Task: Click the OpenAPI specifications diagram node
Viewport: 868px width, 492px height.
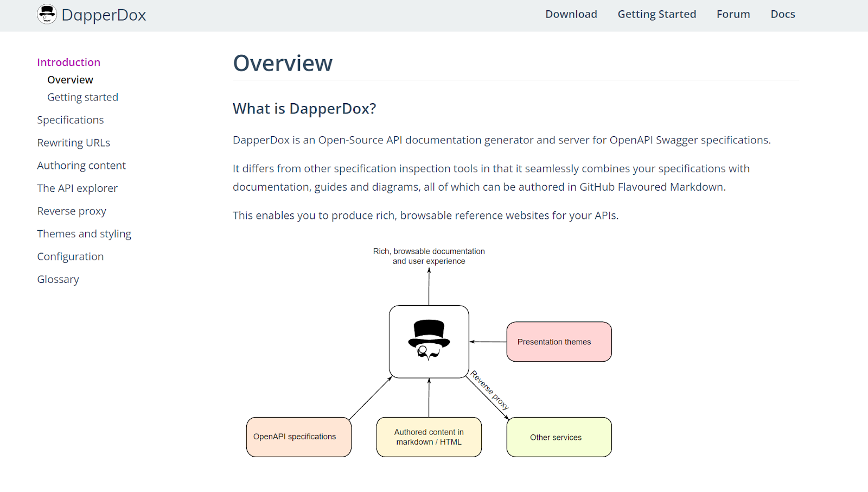Action: point(298,437)
